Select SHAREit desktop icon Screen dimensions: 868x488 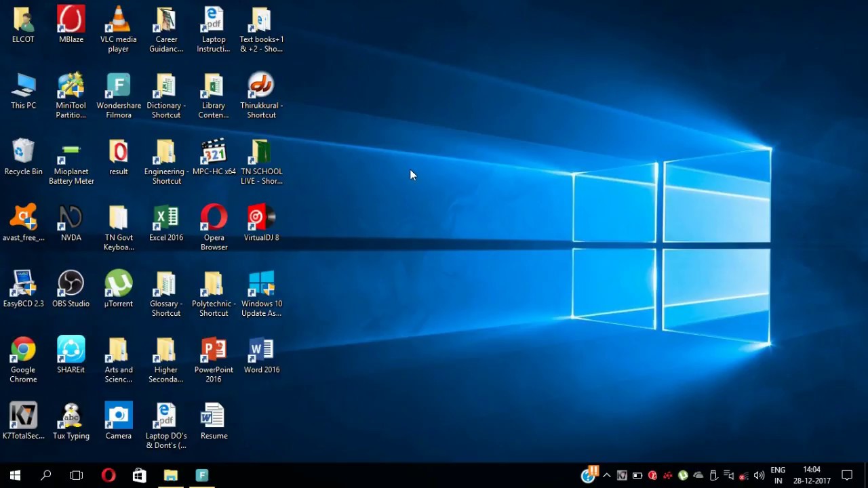tap(71, 355)
